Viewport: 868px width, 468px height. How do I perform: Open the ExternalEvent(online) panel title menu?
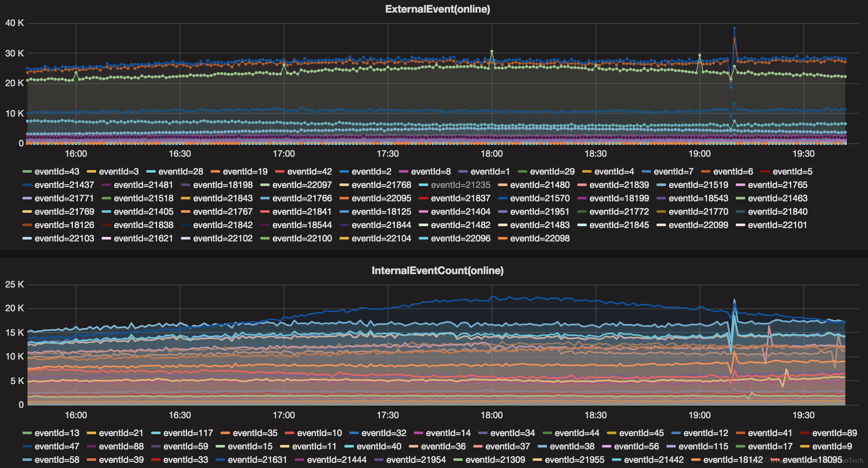[x=437, y=9]
